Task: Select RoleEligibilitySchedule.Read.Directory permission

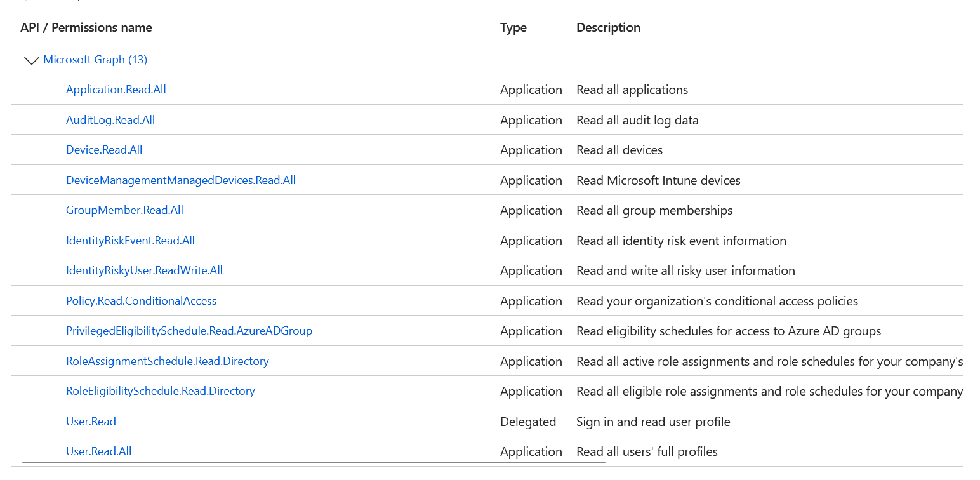Action: [x=161, y=391]
